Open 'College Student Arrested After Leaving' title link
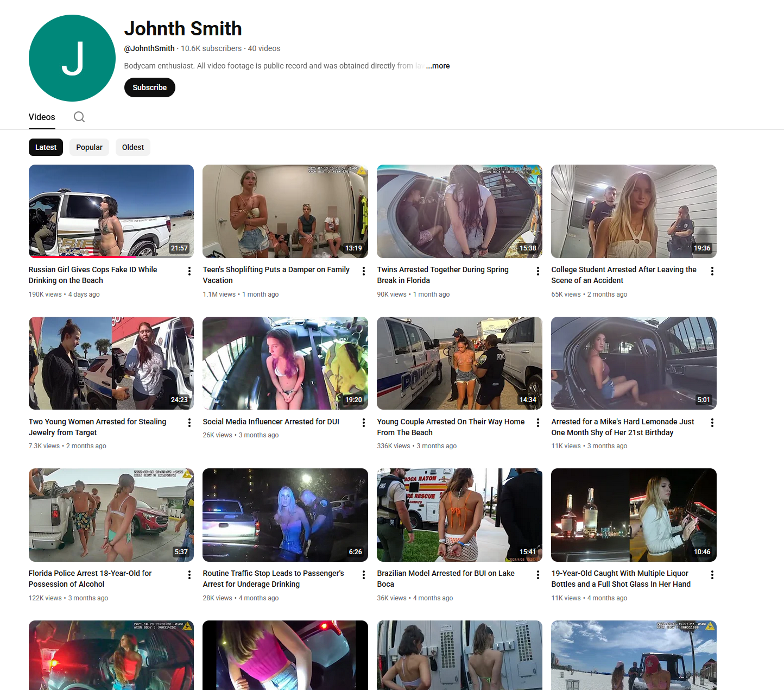 click(624, 275)
